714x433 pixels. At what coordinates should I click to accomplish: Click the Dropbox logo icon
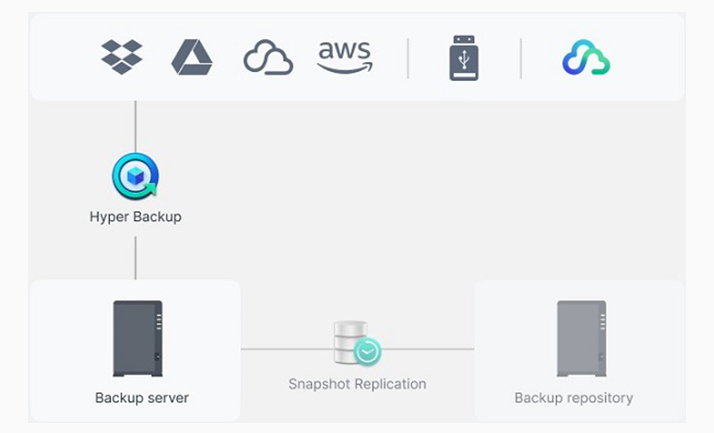(x=122, y=57)
